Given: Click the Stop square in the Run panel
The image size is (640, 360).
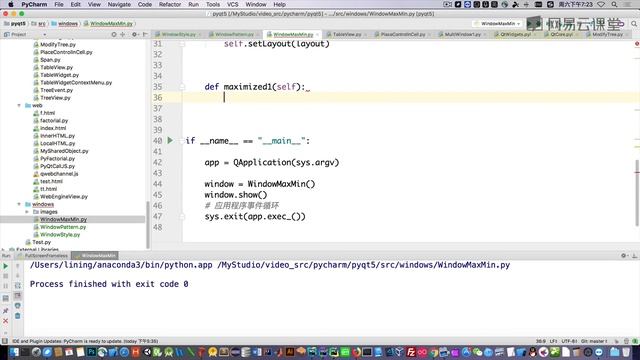Looking at the screenshot, I should click(6, 276).
